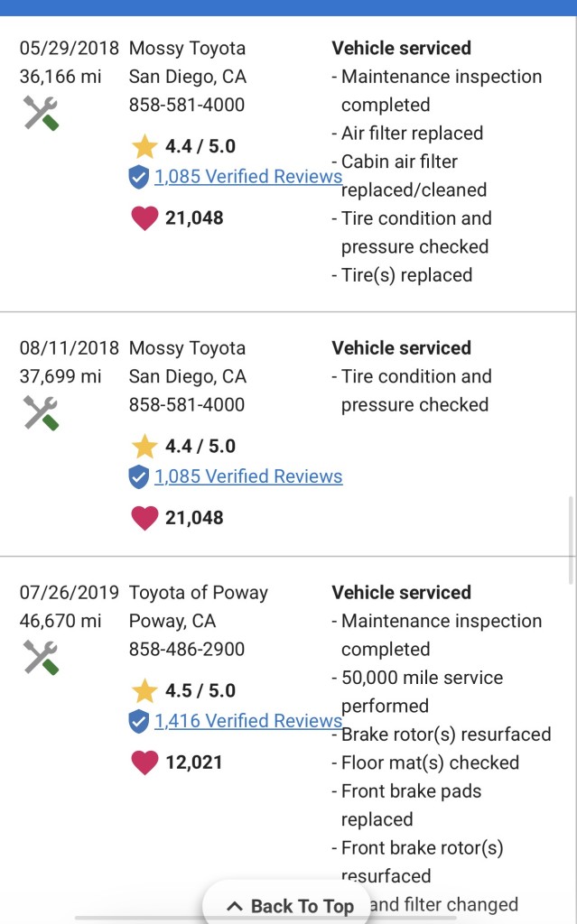
Task: Tap the heart icon in the 08/11/2018 record
Action: tap(144, 518)
